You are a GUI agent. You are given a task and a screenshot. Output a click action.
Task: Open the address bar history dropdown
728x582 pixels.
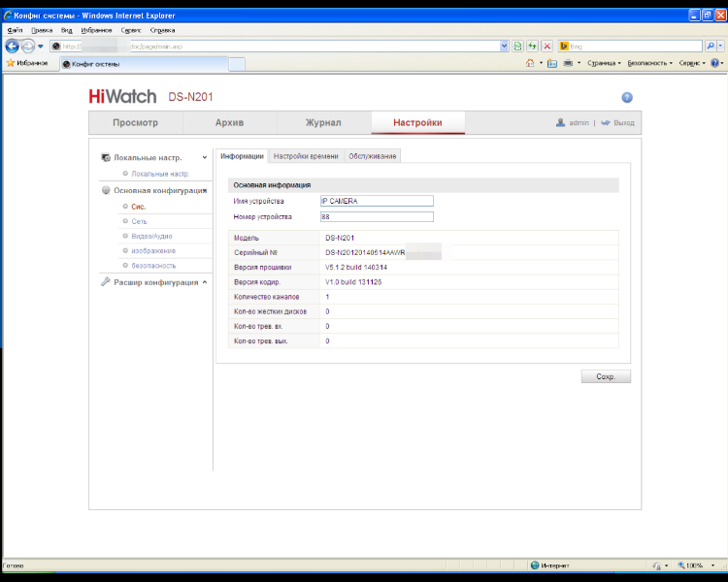coord(504,46)
